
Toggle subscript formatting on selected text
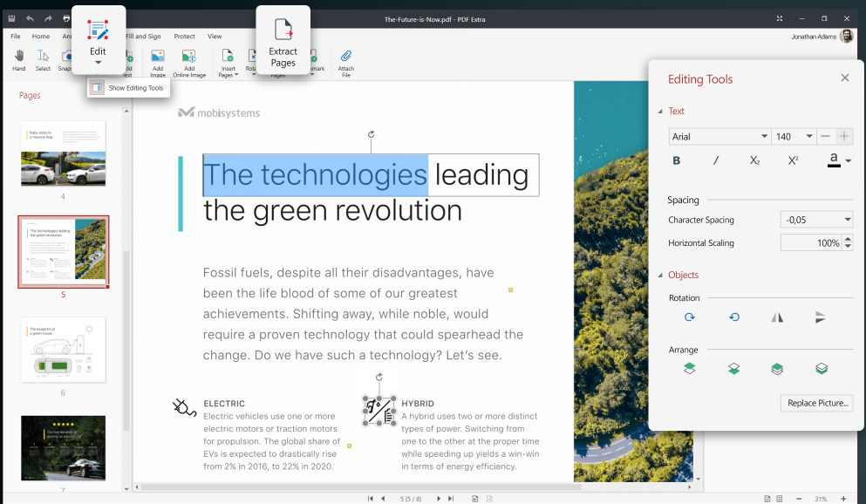point(754,160)
